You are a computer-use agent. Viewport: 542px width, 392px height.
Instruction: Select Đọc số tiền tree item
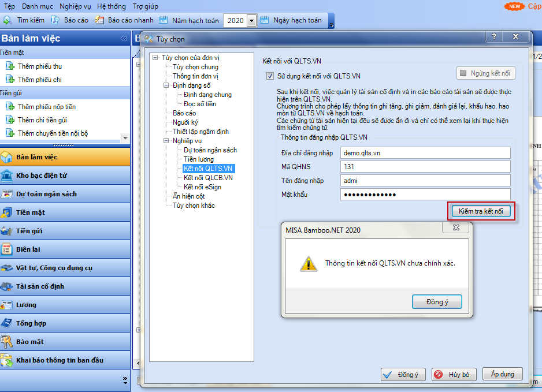[200, 104]
